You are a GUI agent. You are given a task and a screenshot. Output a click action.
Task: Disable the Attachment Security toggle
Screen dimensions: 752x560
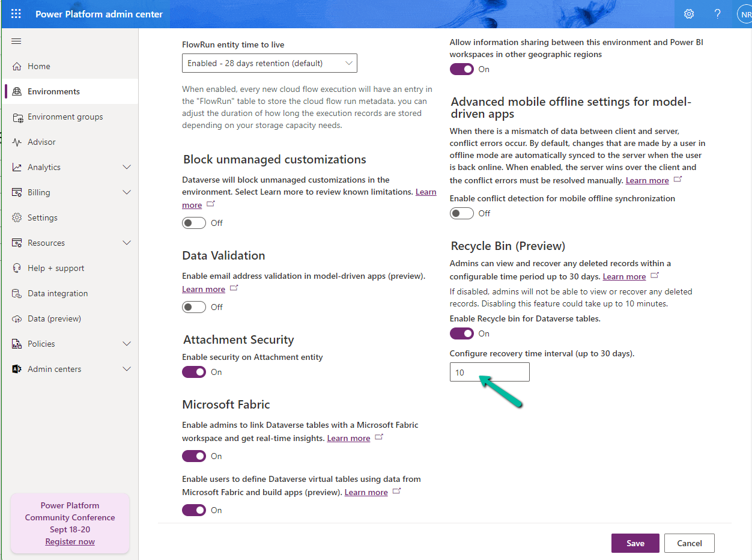[x=194, y=372]
